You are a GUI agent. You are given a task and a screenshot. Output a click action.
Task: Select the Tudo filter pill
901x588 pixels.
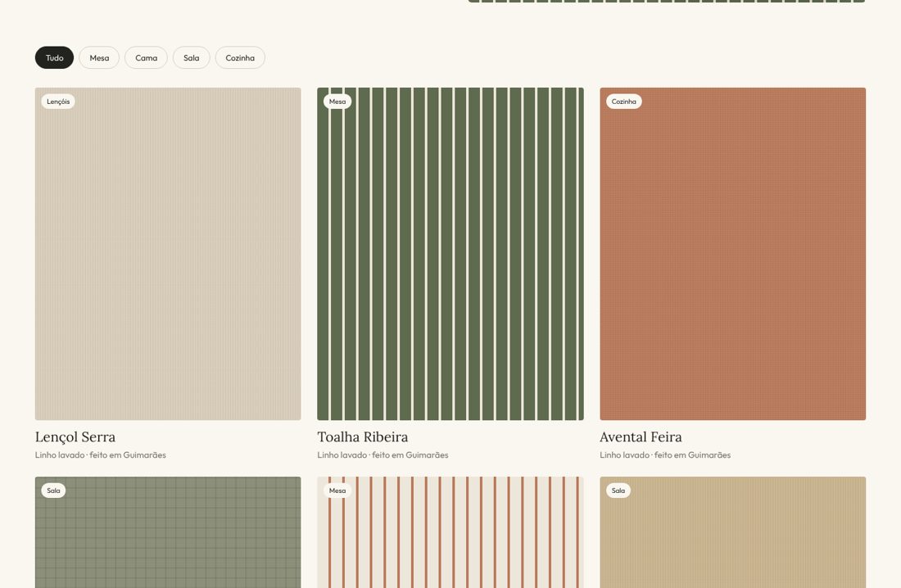coord(55,57)
